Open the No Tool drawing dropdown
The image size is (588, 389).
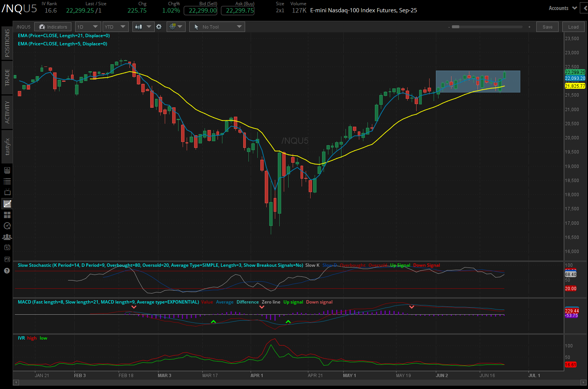[217, 27]
